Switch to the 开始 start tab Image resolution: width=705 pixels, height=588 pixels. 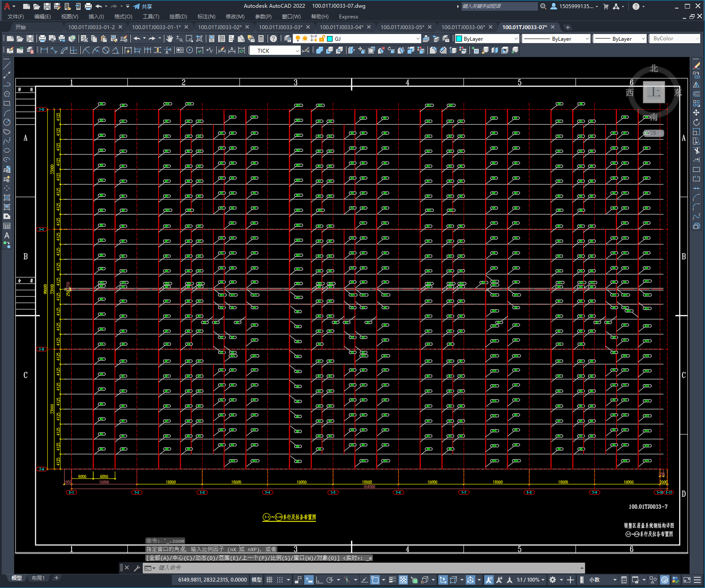(21, 27)
